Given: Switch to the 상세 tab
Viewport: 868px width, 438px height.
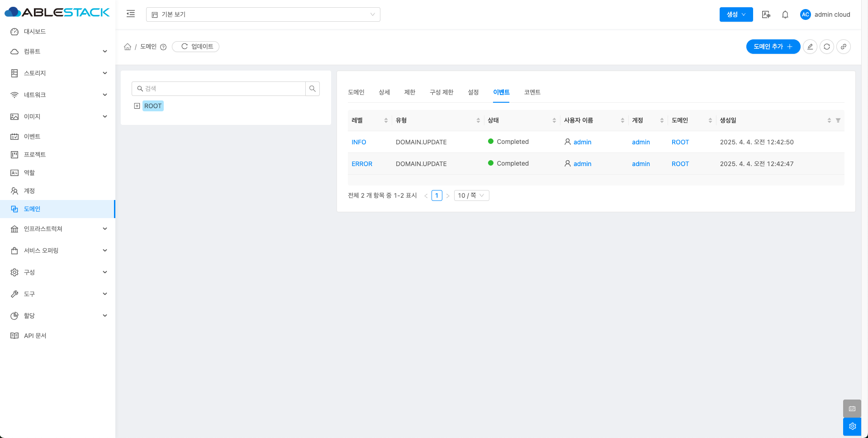Looking at the screenshot, I should pyautogui.click(x=384, y=92).
